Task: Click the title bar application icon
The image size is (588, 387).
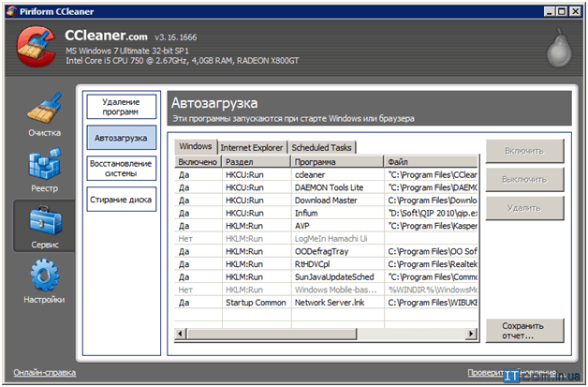Action: 10,9
